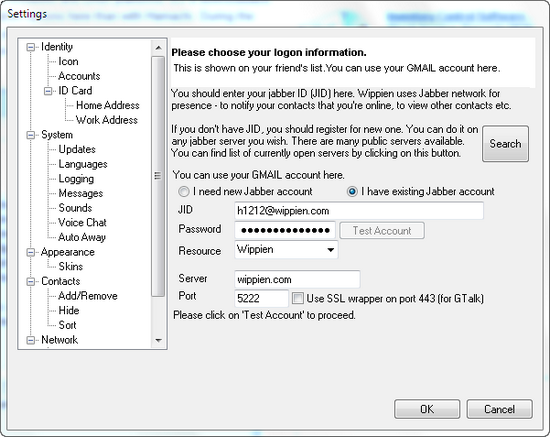Open the Logging settings
This screenshot has width=550, height=437.
coord(76,179)
